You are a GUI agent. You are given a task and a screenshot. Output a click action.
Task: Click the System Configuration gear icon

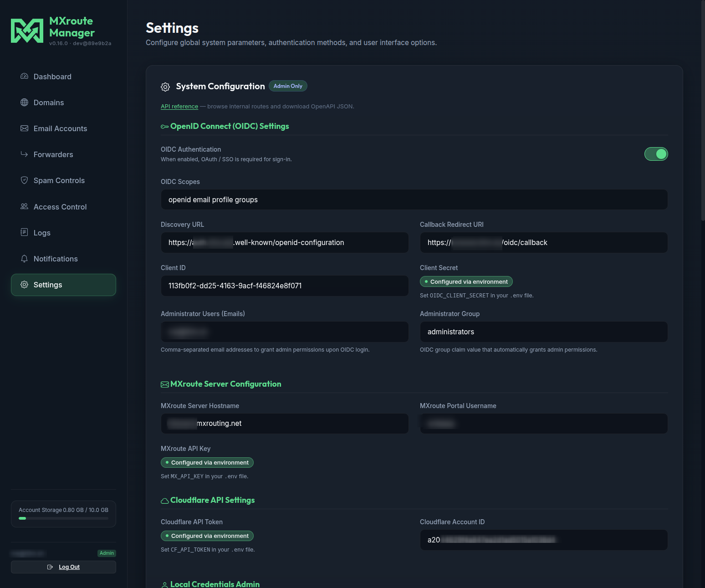(x=165, y=87)
